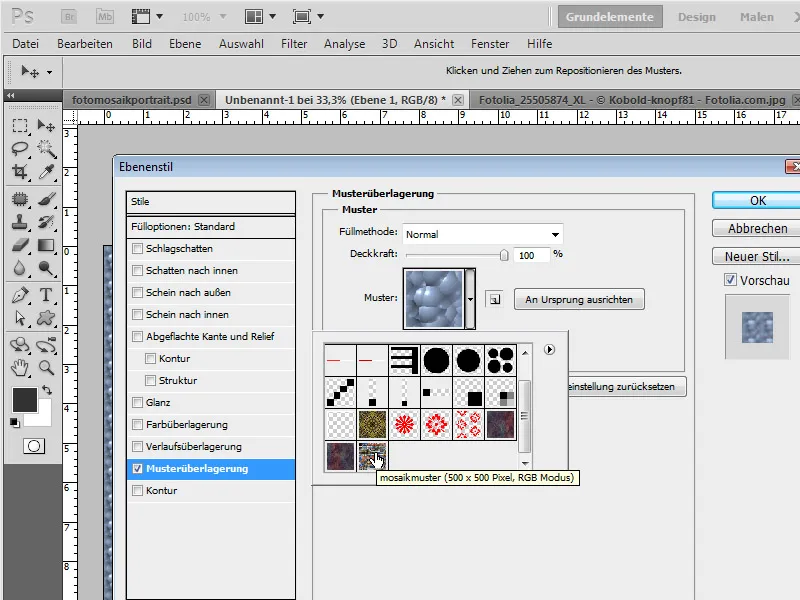
Task: Enable Schatten nach innen checkbox
Action: 137,270
